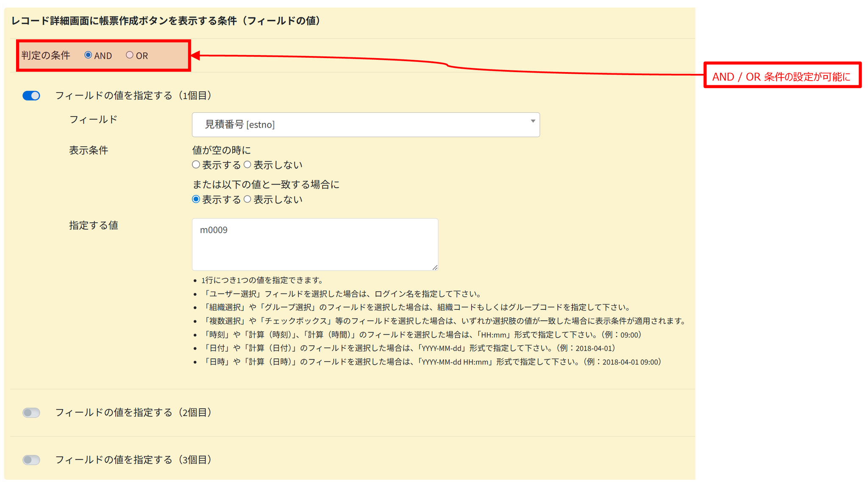
Task: Toggle off first field value condition switch
Action: 31,96
